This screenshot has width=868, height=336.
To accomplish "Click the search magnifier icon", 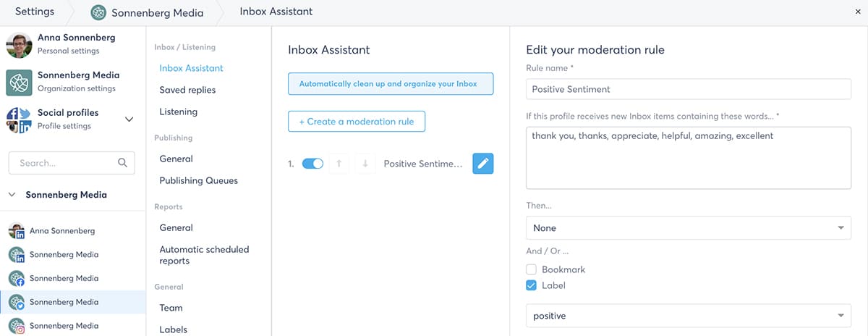I will (x=122, y=163).
